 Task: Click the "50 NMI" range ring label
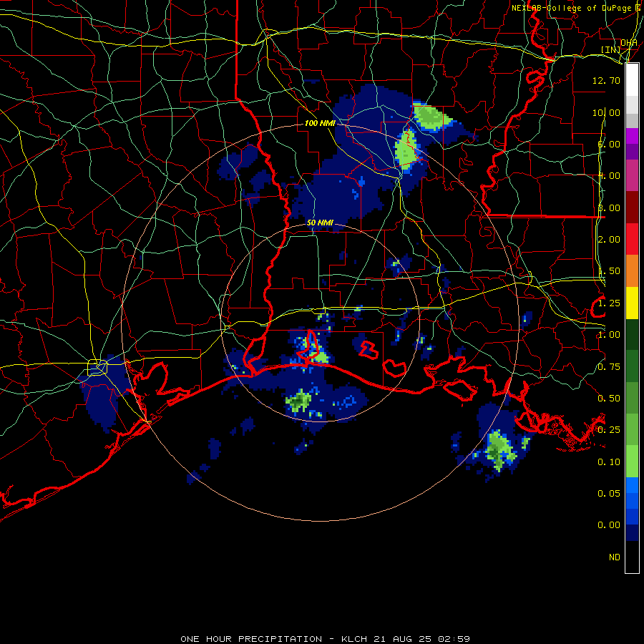[x=320, y=223]
